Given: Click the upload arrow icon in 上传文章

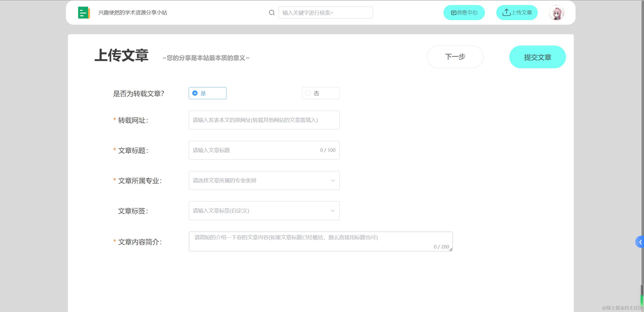Looking at the screenshot, I should [506, 12].
